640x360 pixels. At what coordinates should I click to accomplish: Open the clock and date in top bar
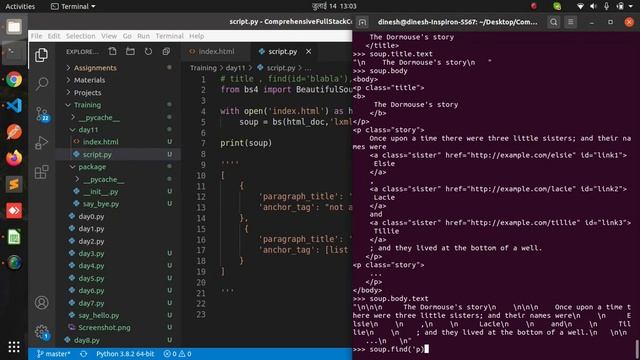334,6
